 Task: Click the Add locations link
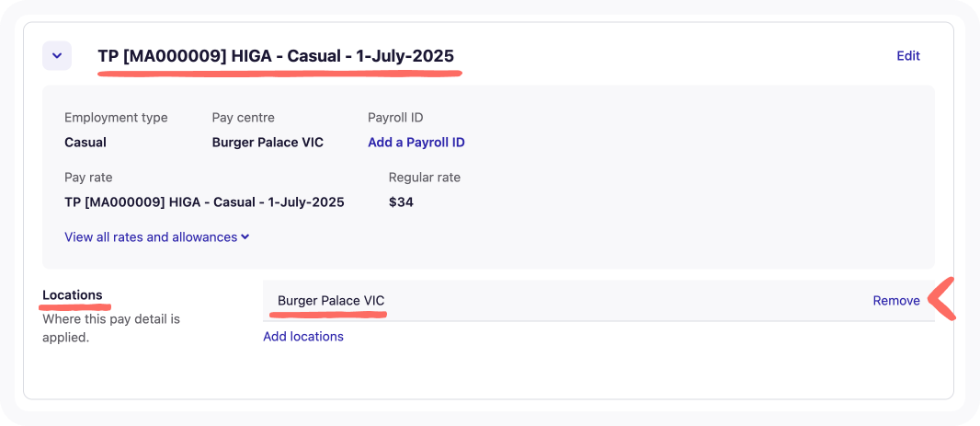pyautogui.click(x=303, y=337)
